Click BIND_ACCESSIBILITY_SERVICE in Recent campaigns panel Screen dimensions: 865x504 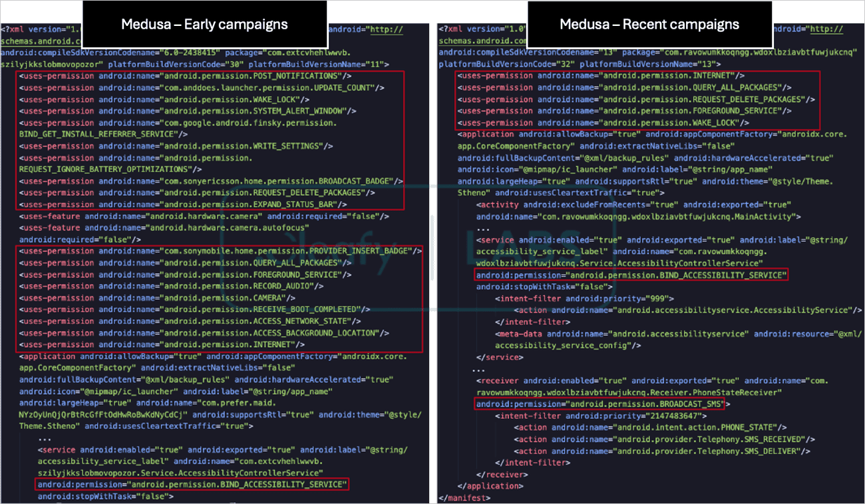(631, 275)
